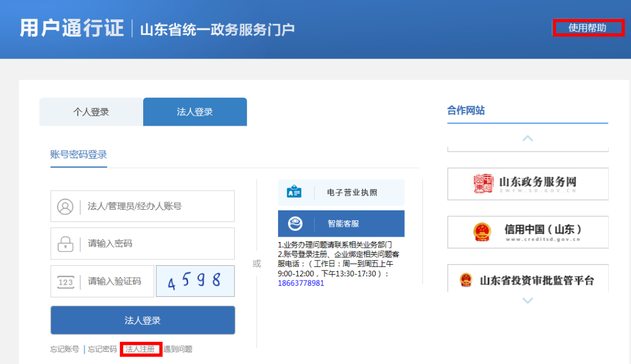Click the 123 icon in captcha field
The width and height of the screenshot is (631, 364).
[x=65, y=282]
